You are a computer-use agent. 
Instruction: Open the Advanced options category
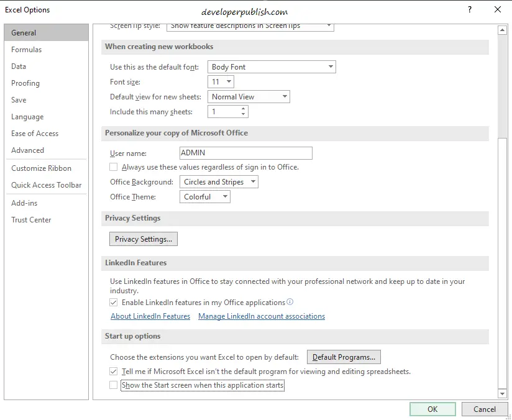(46, 150)
